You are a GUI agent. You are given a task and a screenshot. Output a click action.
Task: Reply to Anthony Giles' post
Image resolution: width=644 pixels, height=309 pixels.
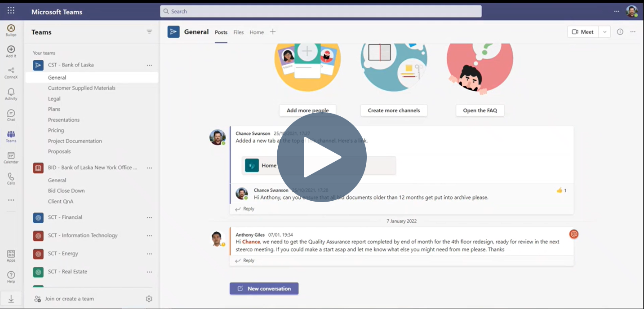pyautogui.click(x=245, y=260)
